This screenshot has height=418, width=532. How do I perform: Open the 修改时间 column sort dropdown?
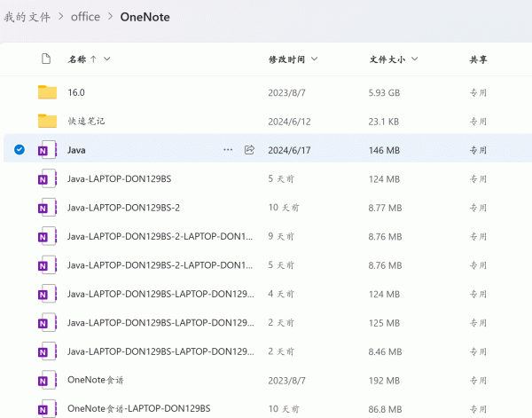pyautogui.click(x=314, y=59)
